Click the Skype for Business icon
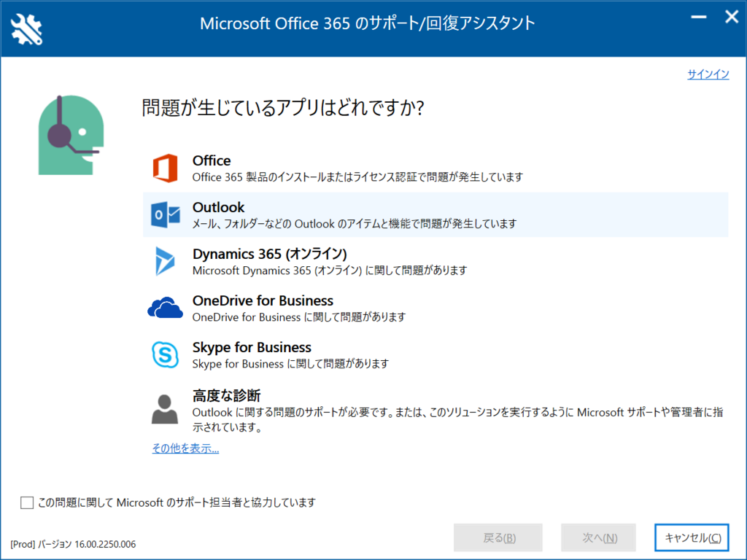This screenshot has height=560, width=747. [x=166, y=354]
